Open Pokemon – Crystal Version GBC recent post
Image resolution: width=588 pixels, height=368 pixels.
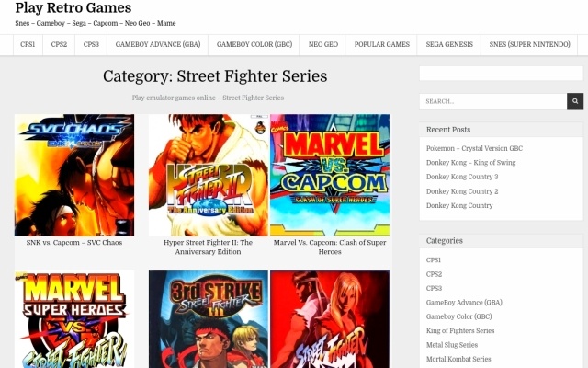[474, 148]
